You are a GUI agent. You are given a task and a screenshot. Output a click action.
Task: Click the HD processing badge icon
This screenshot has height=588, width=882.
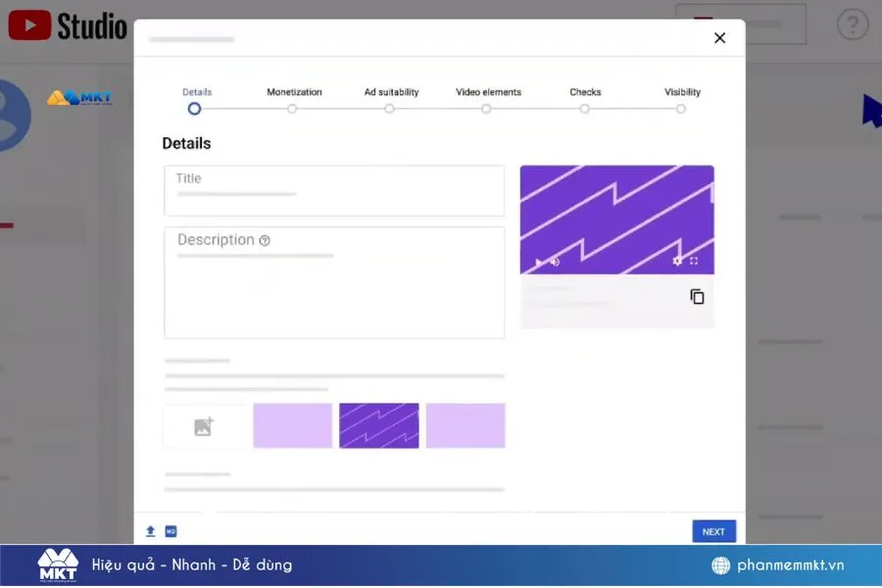click(x=171, y=531)
